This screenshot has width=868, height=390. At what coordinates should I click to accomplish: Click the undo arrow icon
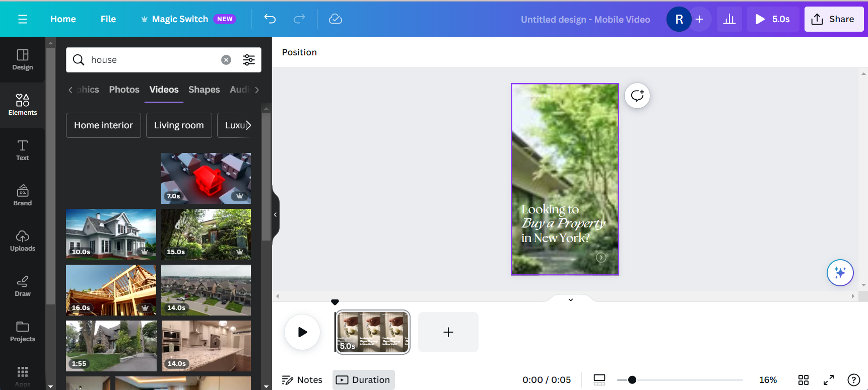click(x=270, y=19)
